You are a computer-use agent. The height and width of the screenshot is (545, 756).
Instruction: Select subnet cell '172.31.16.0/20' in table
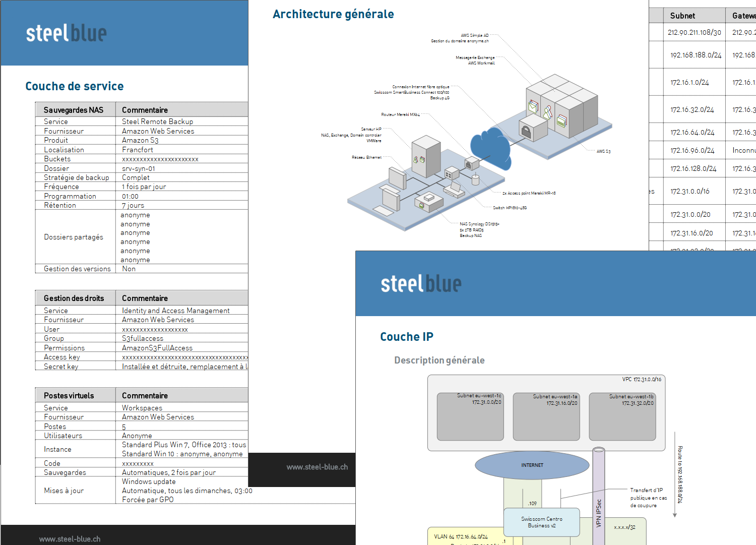691,233
